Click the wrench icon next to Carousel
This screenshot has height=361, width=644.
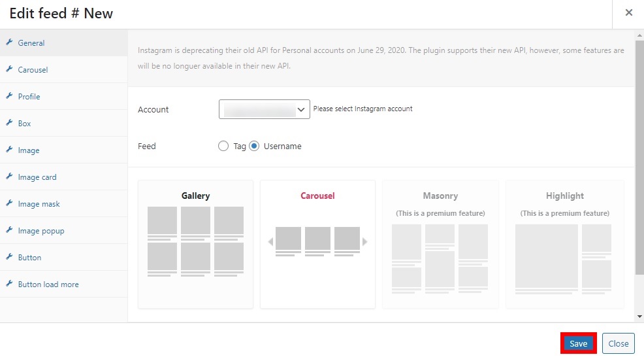[9, 69]
